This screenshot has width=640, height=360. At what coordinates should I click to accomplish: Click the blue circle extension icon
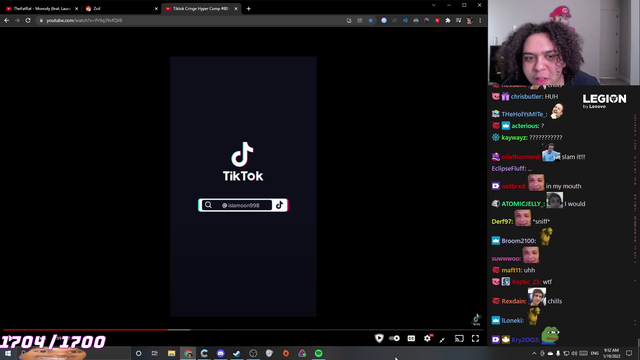click(x=384, y=20)
